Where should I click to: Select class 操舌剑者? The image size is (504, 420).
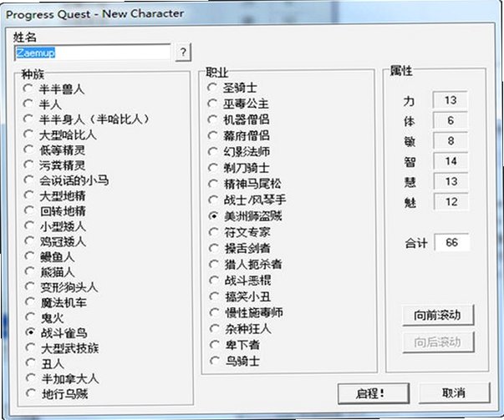[240, 248]
